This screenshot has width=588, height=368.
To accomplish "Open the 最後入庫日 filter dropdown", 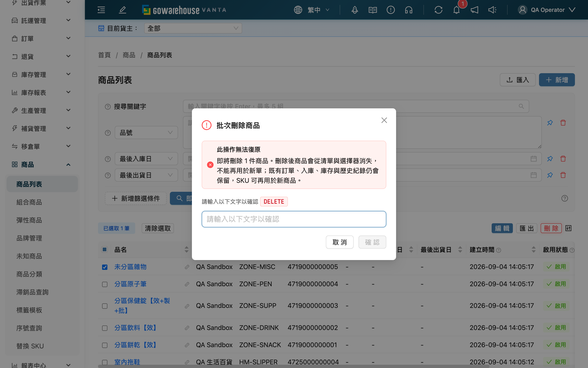I will [146, 159].
